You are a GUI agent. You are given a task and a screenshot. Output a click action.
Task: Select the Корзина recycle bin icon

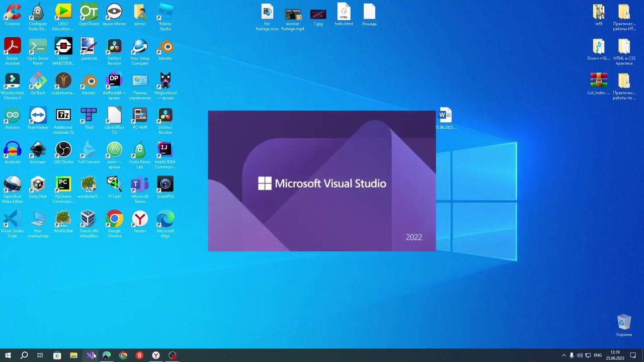pos(624,326)
